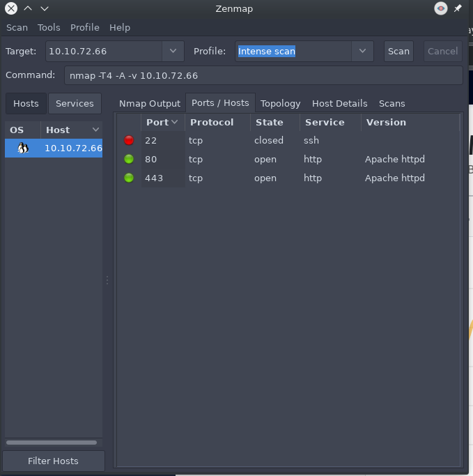Click the OS column header

tap(23, 130)
